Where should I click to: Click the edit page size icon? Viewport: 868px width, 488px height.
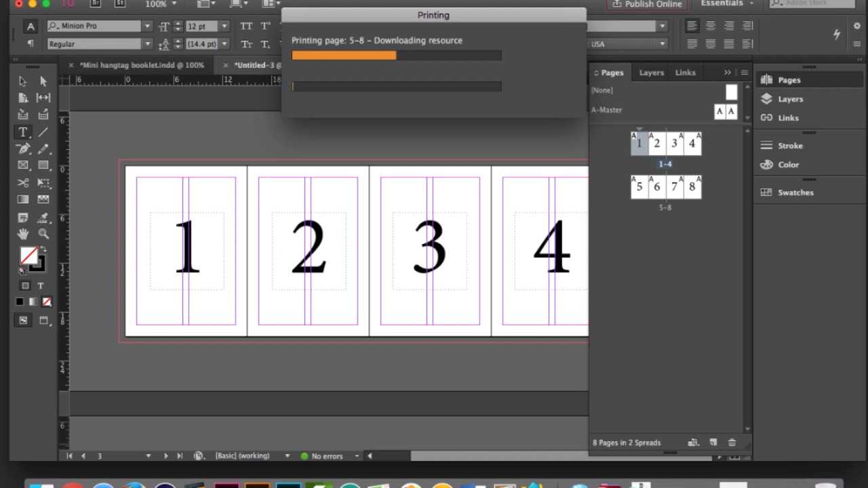(693, 443)
